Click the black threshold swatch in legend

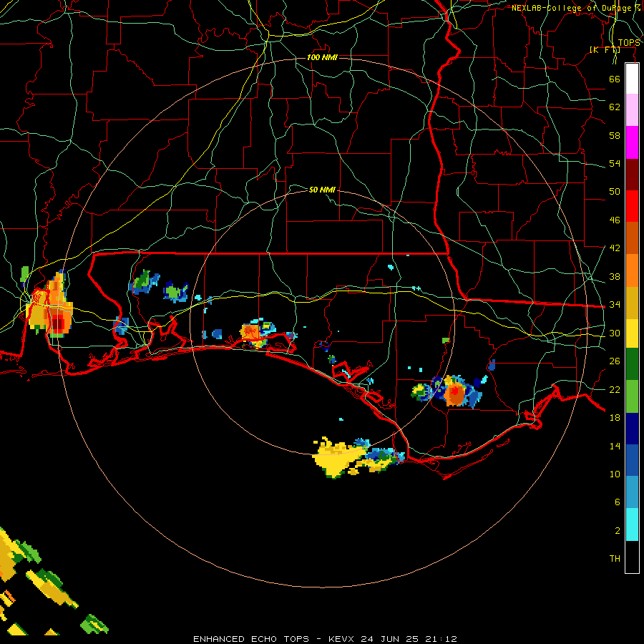pos(632,557)
